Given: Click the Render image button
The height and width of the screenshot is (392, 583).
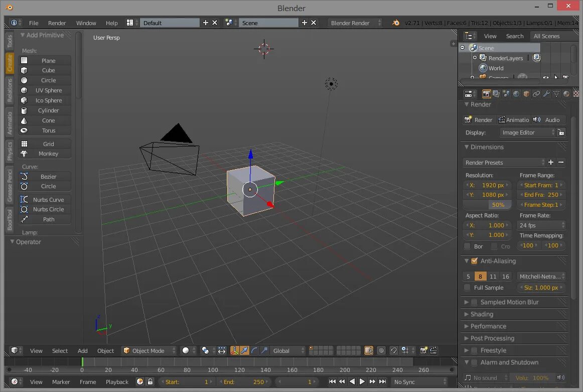Looking at the screenshot, I should (x=479, y=120).
